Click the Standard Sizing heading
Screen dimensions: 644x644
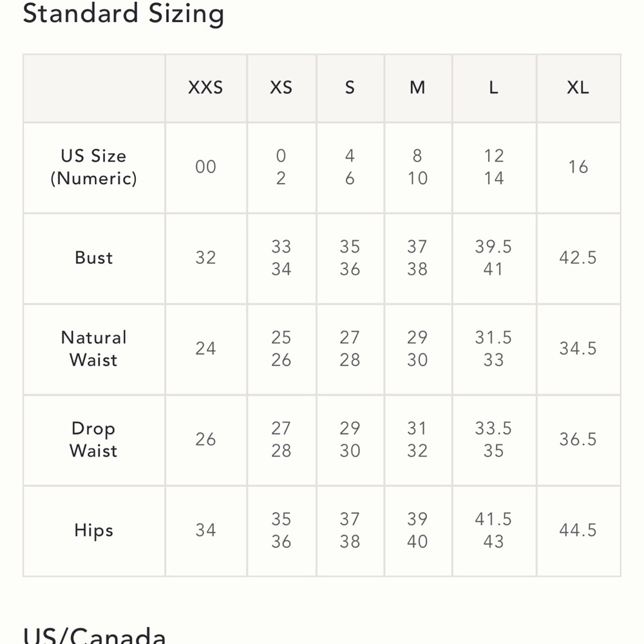[x=123, y=13]
